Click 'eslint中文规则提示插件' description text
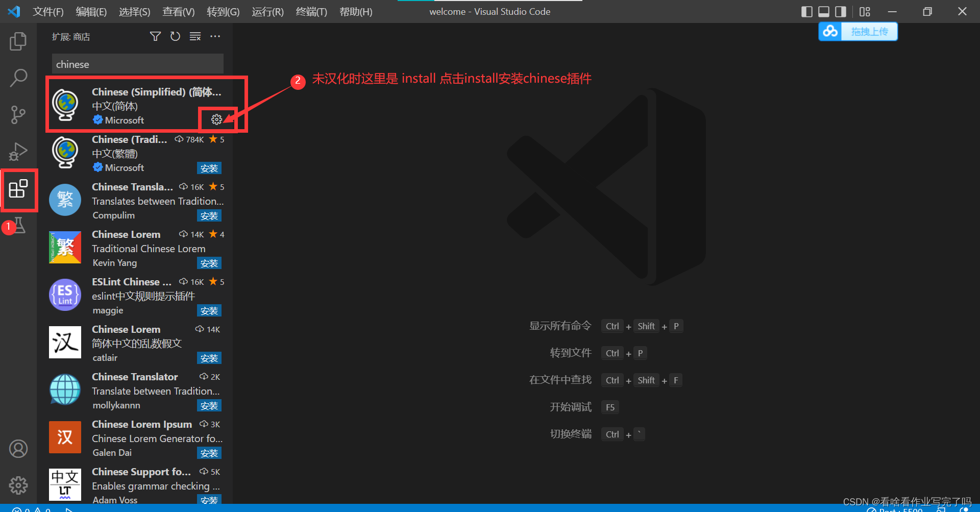 [143, 296]
